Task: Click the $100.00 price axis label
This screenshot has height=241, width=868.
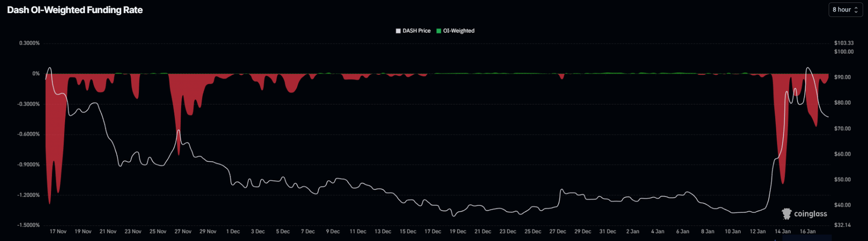Action: click(x=844, y=52)
